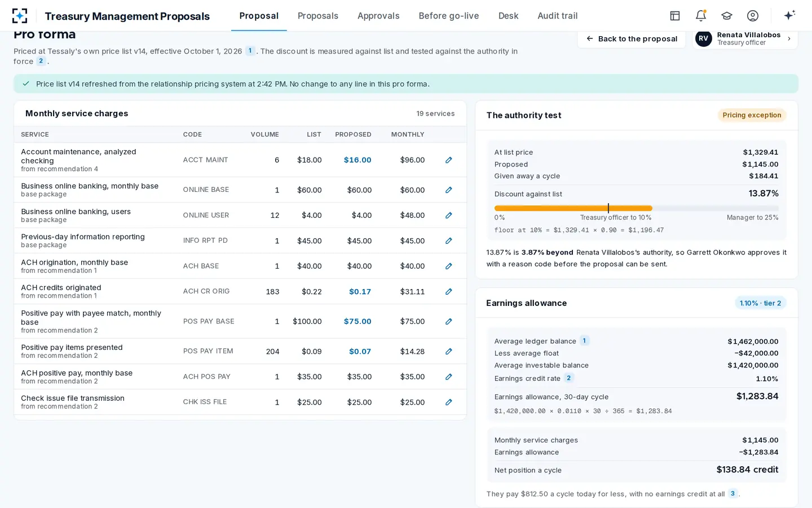Open footnote 1 beside October 1, 2026
812x508 pixels.
tap(250, 51)
